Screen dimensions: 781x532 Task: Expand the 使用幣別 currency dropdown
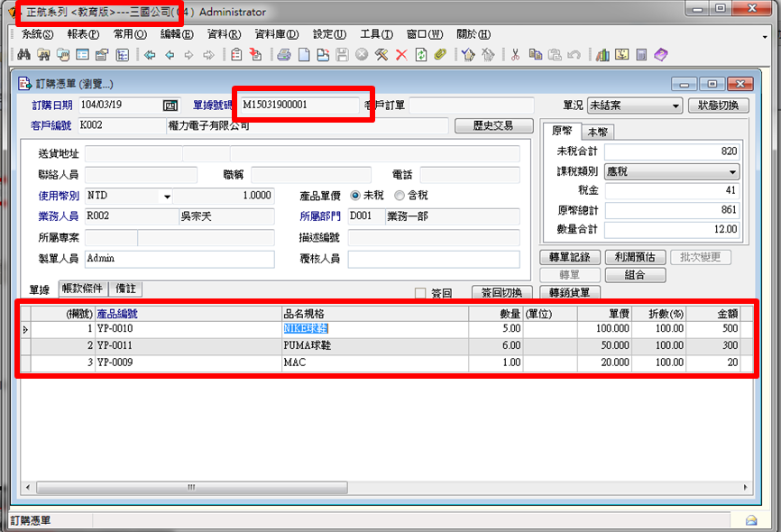pos(167,196)
